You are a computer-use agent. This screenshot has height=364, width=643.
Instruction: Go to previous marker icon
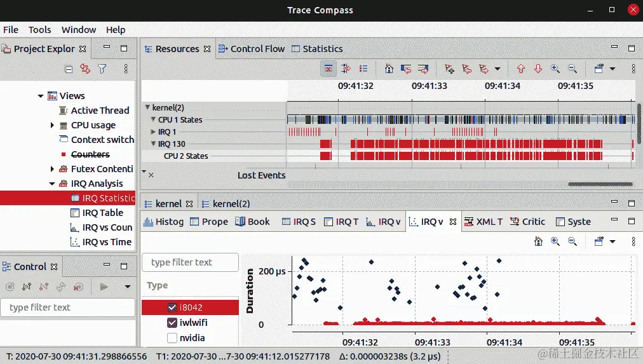click(466, 69)
